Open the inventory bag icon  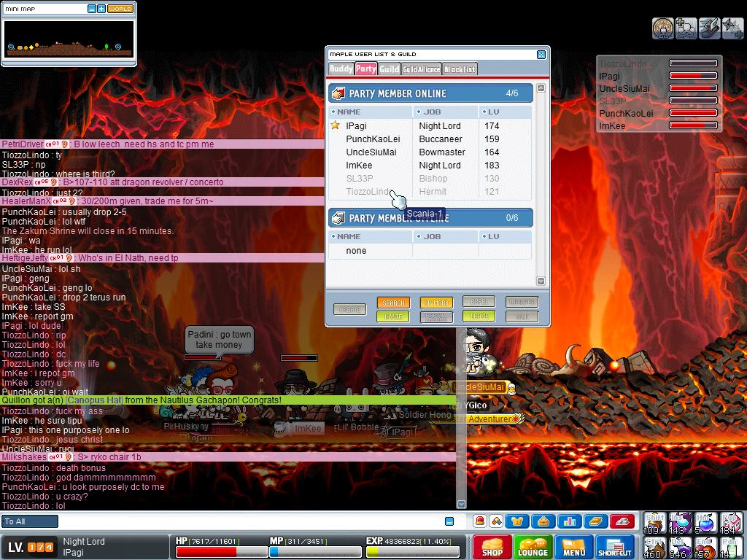[543, 521]
